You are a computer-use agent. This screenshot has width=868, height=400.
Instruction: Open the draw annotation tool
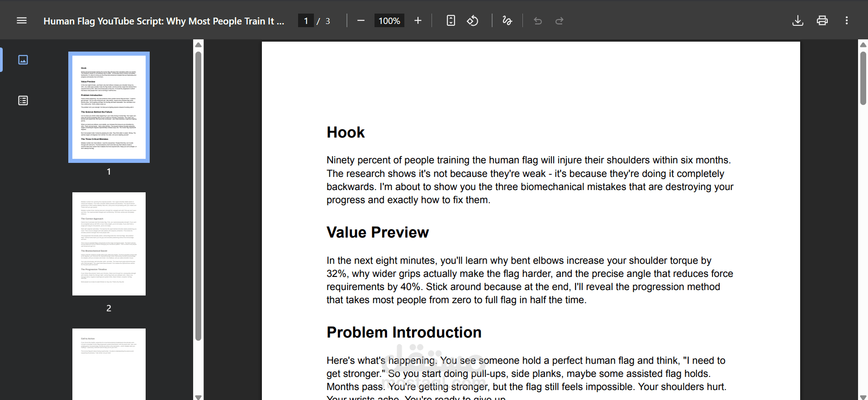(507, 21)
